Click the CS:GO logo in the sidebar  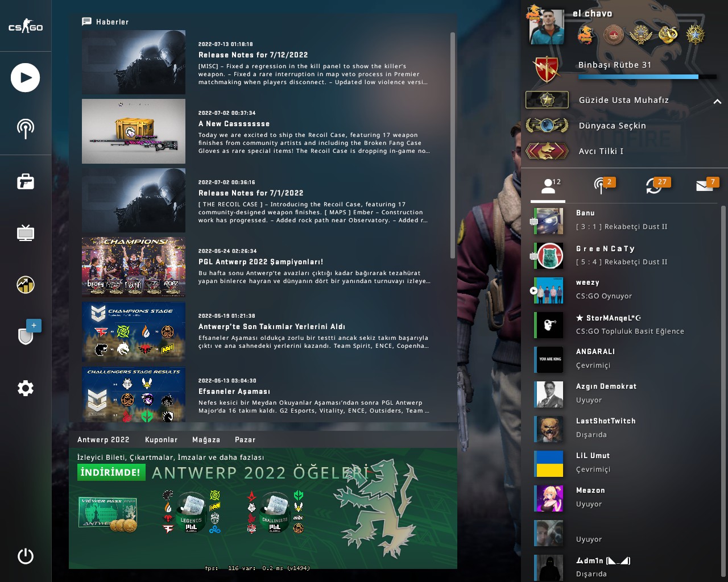pyautogui.click(x=26, y=27)
